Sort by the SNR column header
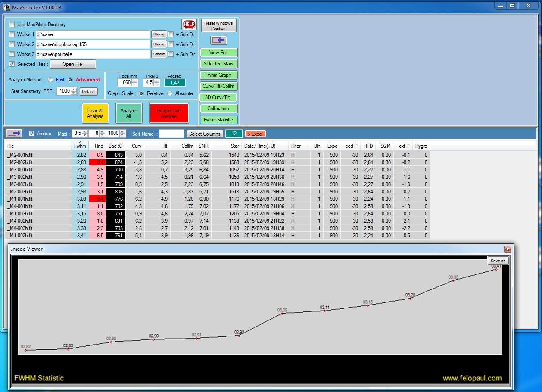Viewport: 542px width, 392px height. coord(203,146)
